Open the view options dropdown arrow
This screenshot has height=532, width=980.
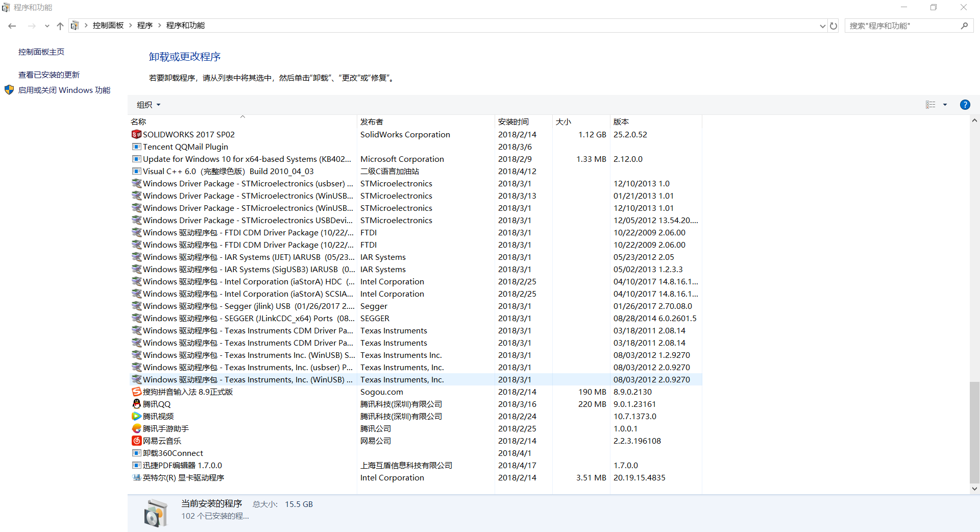point(945,105)
